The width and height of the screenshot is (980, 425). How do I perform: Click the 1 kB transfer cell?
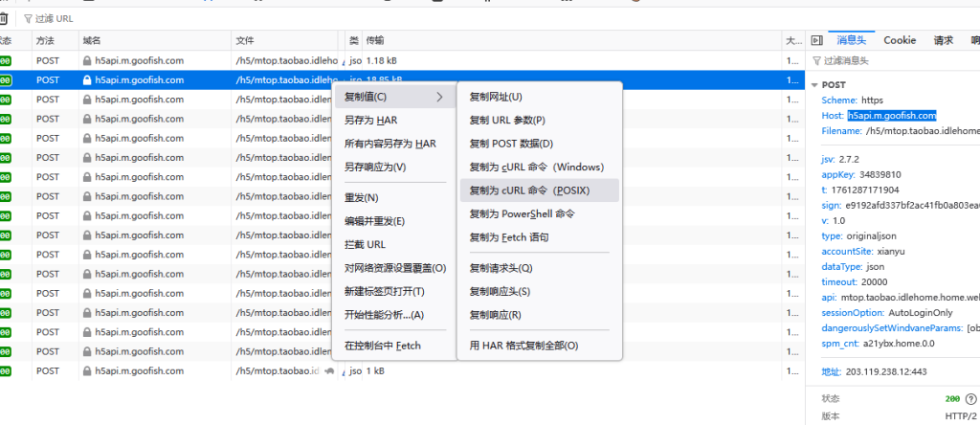pyautogui.click(x=375, y=371)
